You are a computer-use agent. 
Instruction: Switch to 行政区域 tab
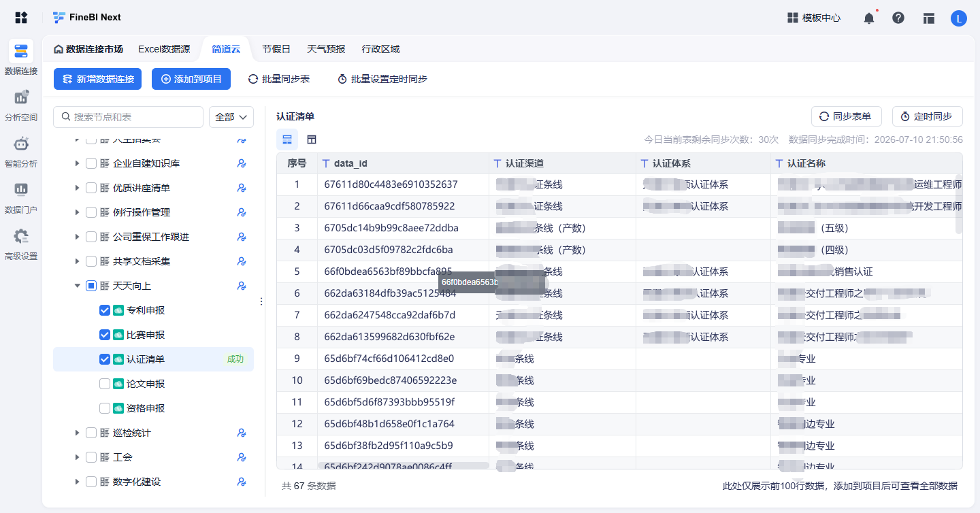pos(381,49)
